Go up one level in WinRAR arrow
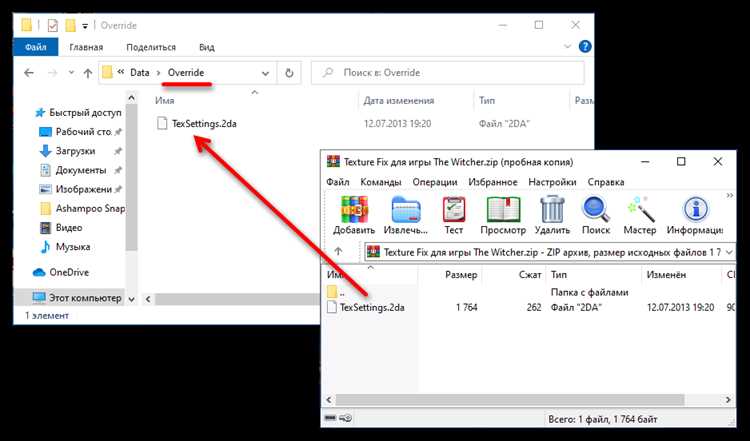750x441 pixels. [x=338, y=251]
